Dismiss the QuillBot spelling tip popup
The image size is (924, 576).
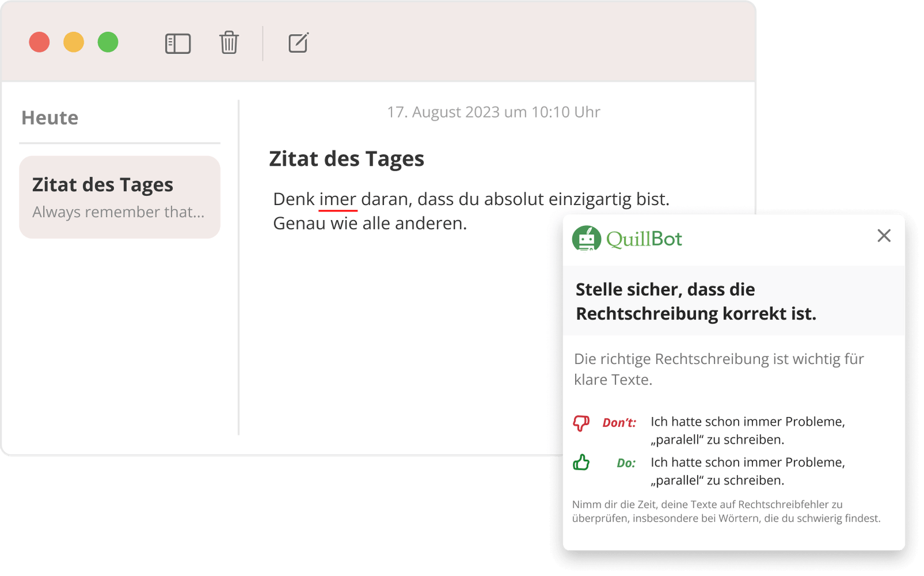[884, 236]
